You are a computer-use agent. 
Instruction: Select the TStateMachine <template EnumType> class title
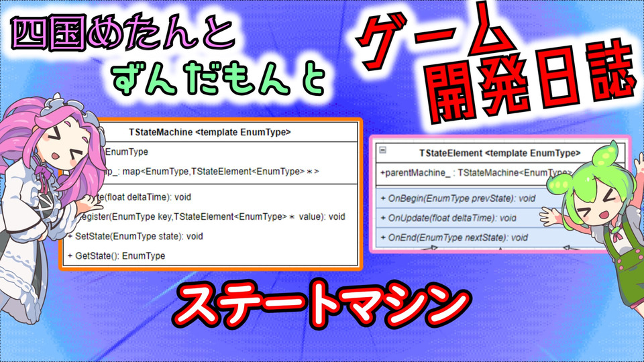[209, 132]
